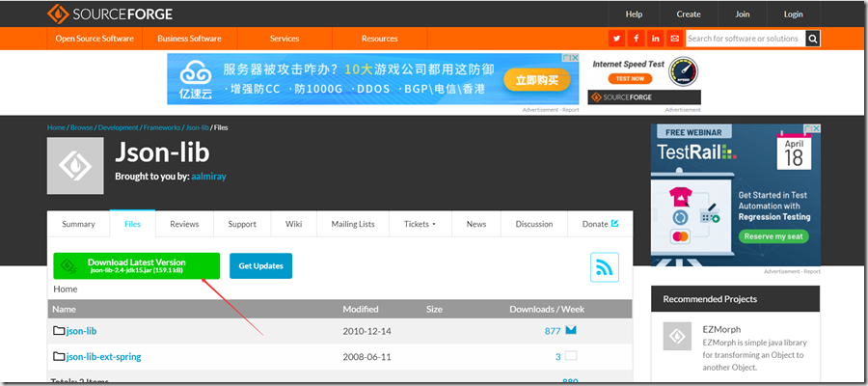Open the json-lib folder link
The width and height of the screenshot is (868, 386).
(81, 331)
